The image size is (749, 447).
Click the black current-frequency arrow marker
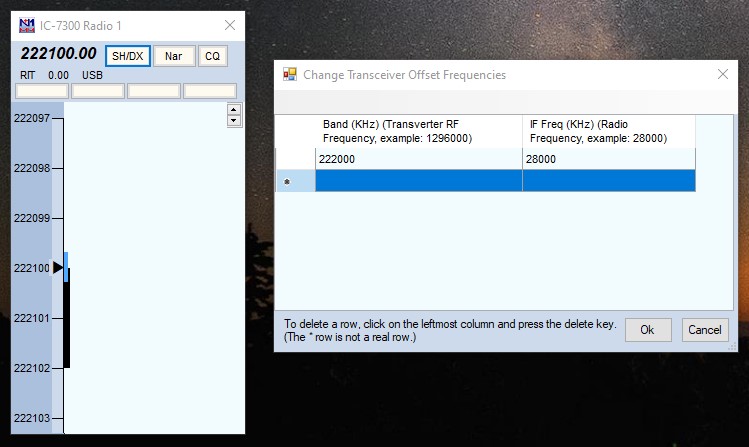(57, 267)
